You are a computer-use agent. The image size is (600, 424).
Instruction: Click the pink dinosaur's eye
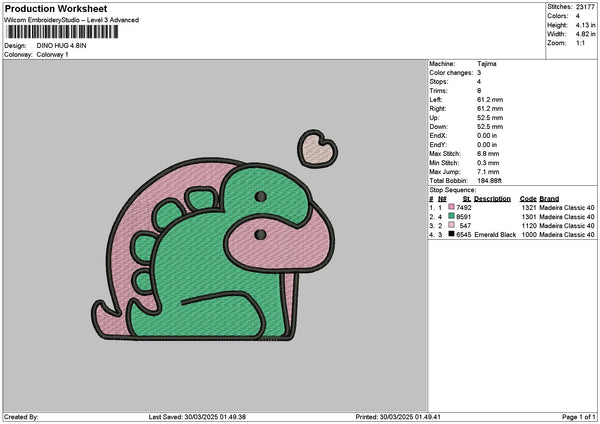coord(259,234)
